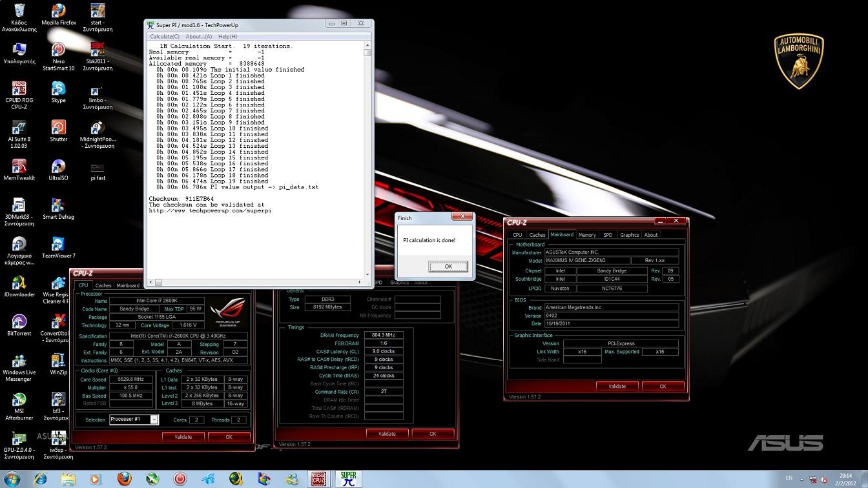The width and height of the screenshot is (868, 488).
Task: Launch the UltraISO desktop shortcut
Action: point(59,170)
